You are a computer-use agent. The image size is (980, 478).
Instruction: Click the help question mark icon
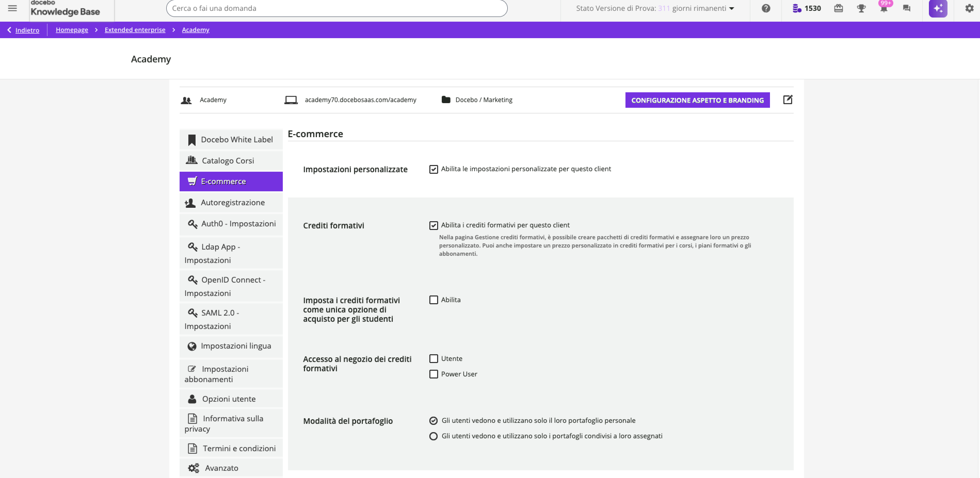tap(766, 8)
